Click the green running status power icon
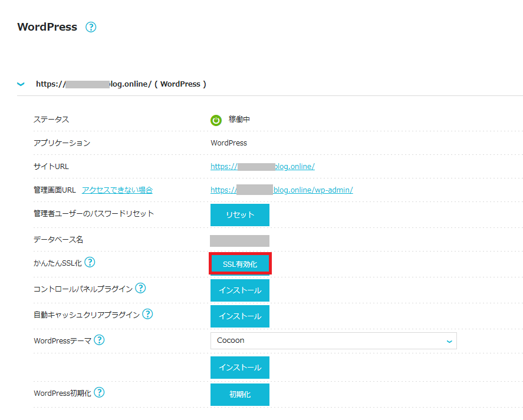 click(216, 120)
